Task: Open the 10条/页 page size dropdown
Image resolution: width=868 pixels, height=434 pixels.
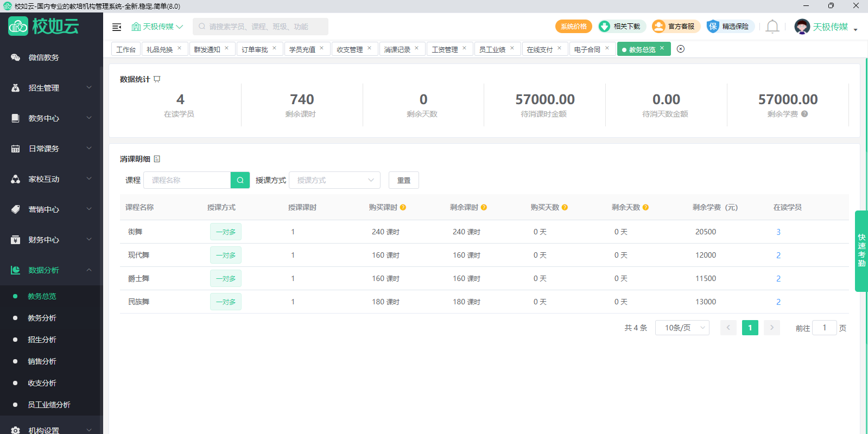Action: [x=682, y=328]
